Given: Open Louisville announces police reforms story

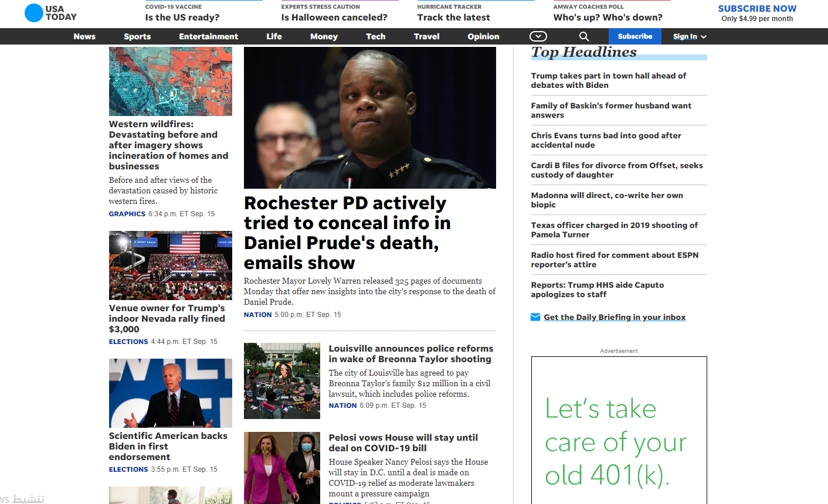Looking at the screenshot, I should pyautogui.click(x=411, y=353).
